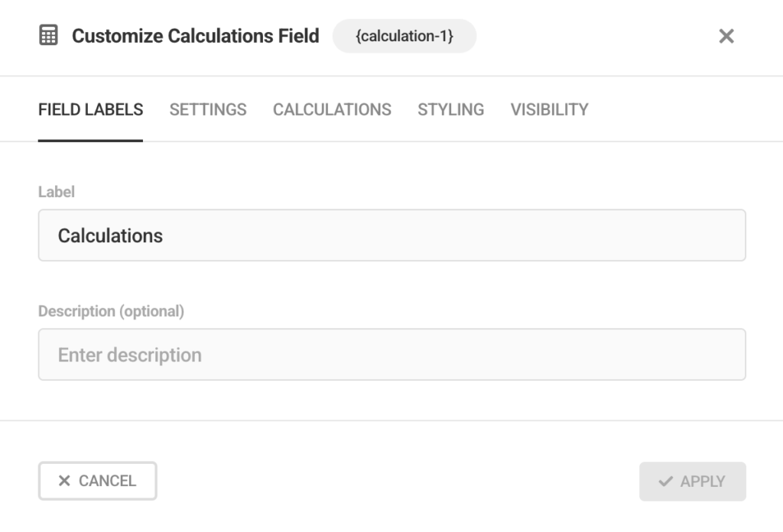Click the dialog header area
This screenshot has width=783, height=532.
573,36
